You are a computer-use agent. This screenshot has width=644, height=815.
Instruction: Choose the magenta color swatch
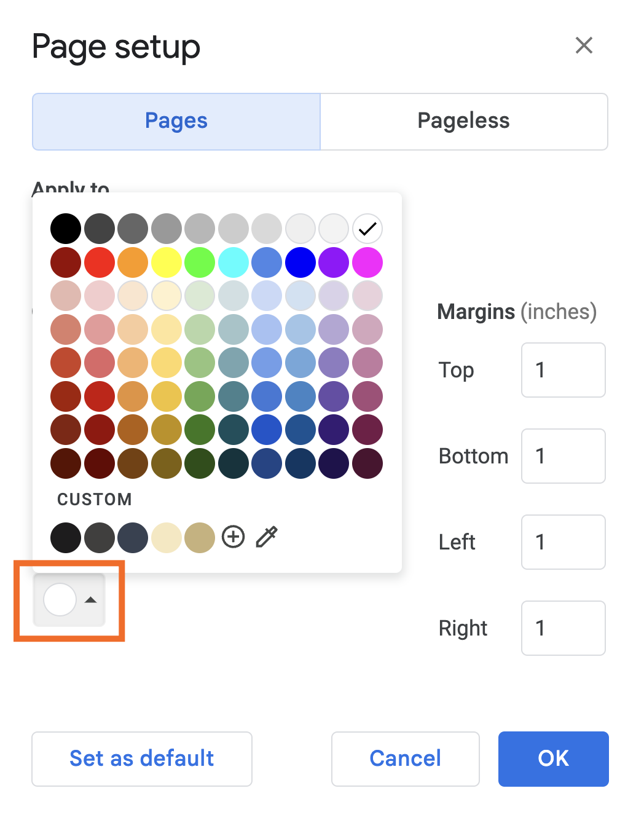(x=367, y=262)
